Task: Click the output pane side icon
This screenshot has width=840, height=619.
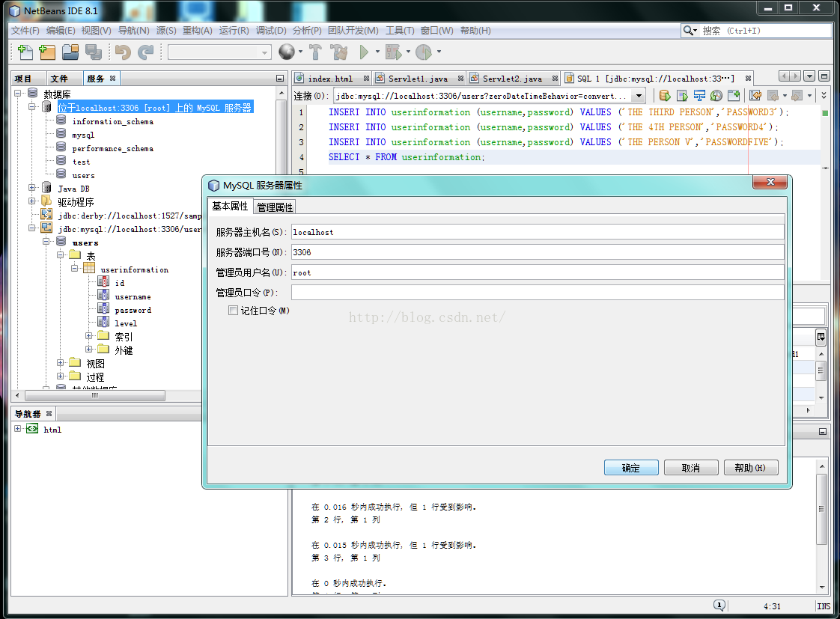Action: pyautogui.click(x=821, y=338)
